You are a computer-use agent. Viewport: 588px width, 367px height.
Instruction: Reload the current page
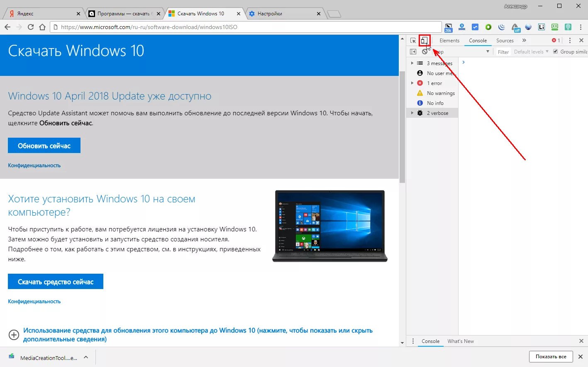point(31,27)
